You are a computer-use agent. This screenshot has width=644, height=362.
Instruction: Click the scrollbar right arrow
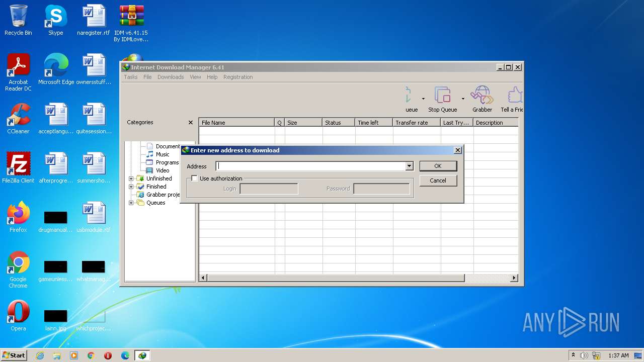point(514,278)
